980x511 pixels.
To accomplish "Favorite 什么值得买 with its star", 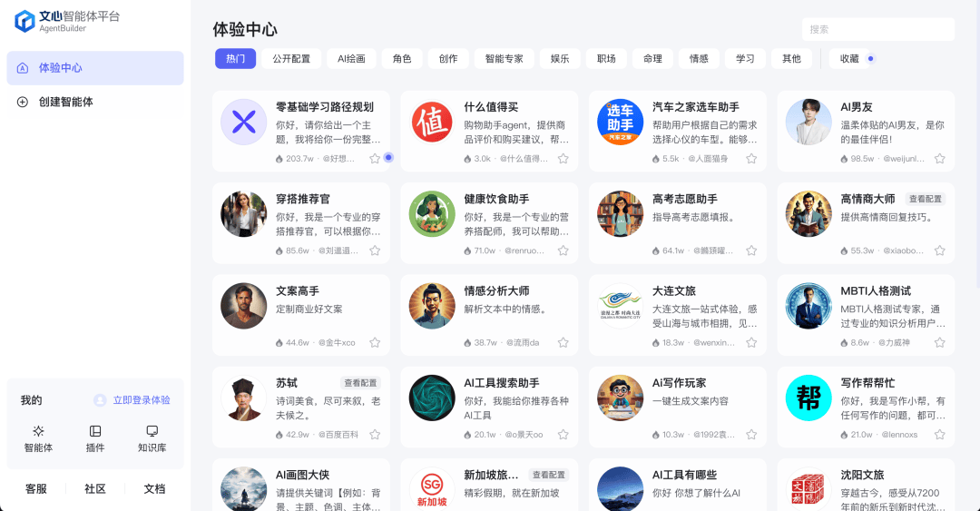I will tap(563, 158).
